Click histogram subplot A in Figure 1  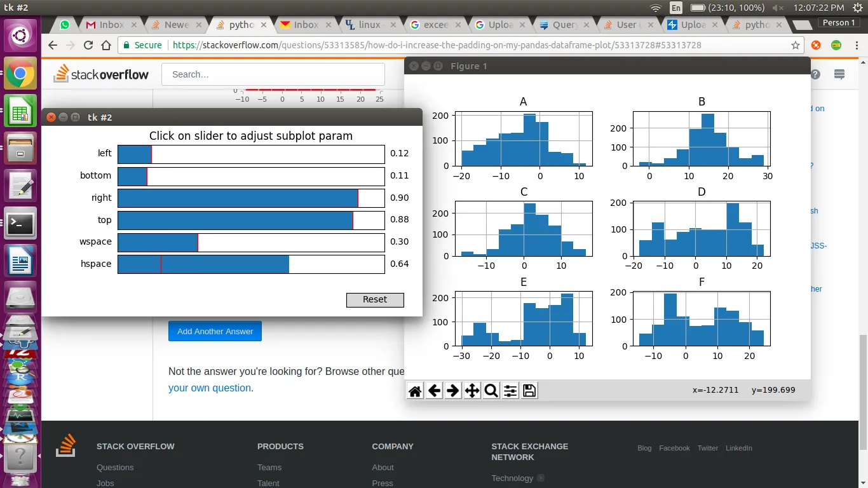(x=524, y=139)
